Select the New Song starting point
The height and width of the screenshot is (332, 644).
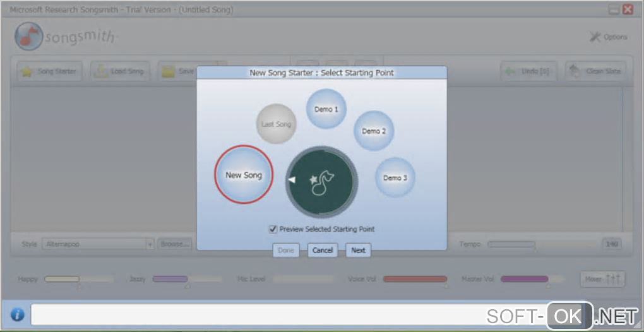coord(244,174)
